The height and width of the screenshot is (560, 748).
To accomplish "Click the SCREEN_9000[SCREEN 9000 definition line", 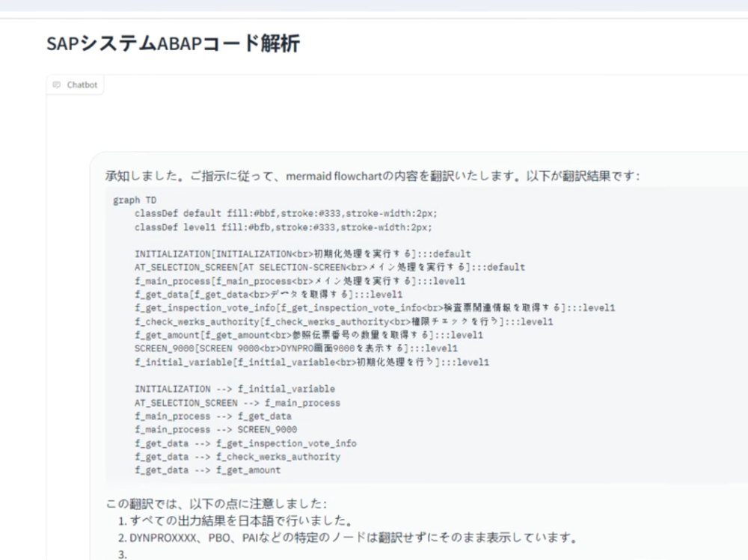I will 295,348.
